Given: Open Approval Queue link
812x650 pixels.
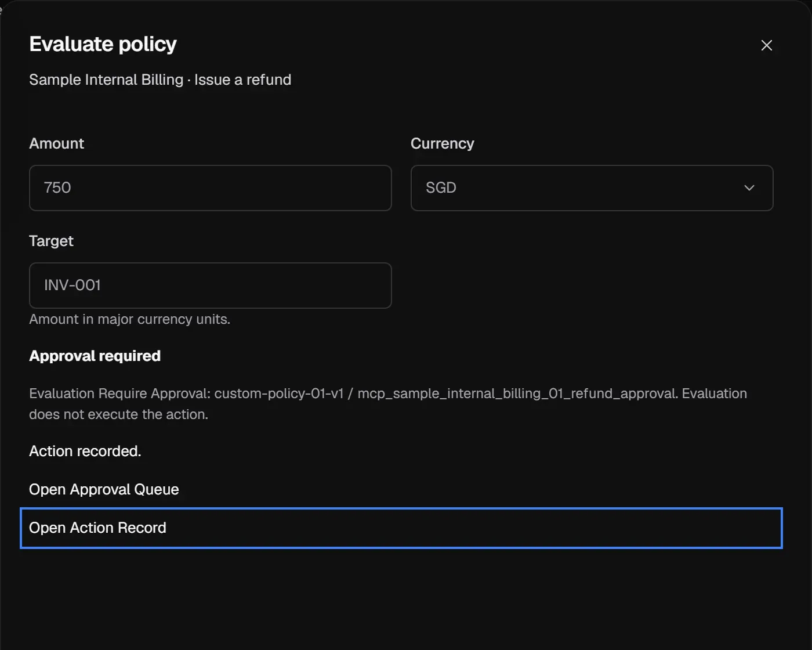Looking at the screenshot, I should click(x=104, y=489).
